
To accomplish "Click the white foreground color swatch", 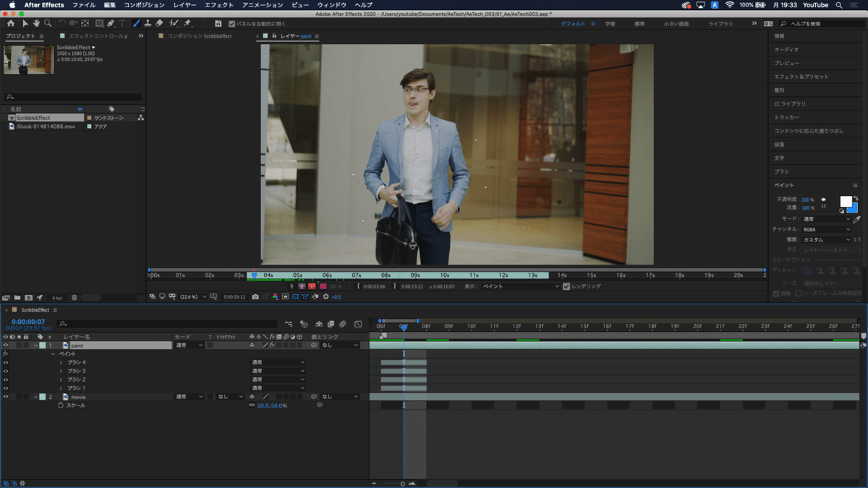I will (x=845, y=201).
